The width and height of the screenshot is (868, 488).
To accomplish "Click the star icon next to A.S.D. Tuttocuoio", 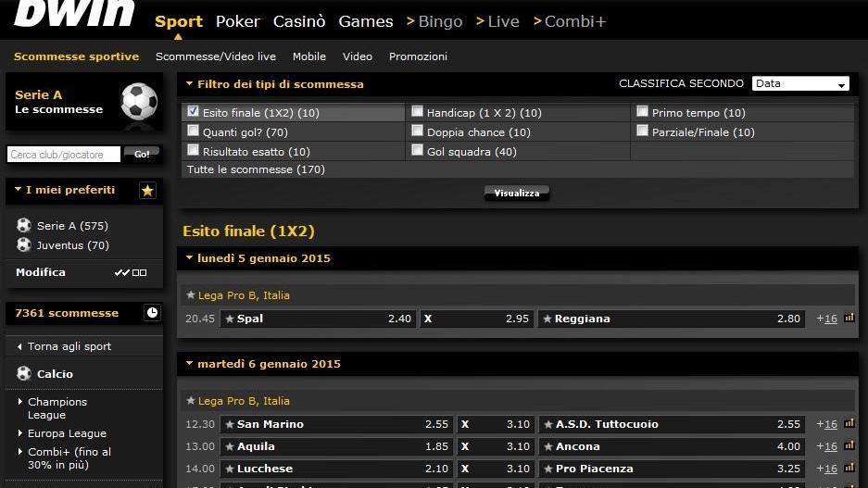I will (548, 424).
